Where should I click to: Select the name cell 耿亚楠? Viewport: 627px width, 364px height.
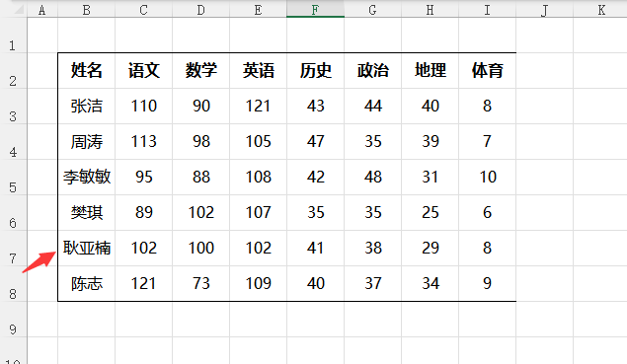pos(86,249)
